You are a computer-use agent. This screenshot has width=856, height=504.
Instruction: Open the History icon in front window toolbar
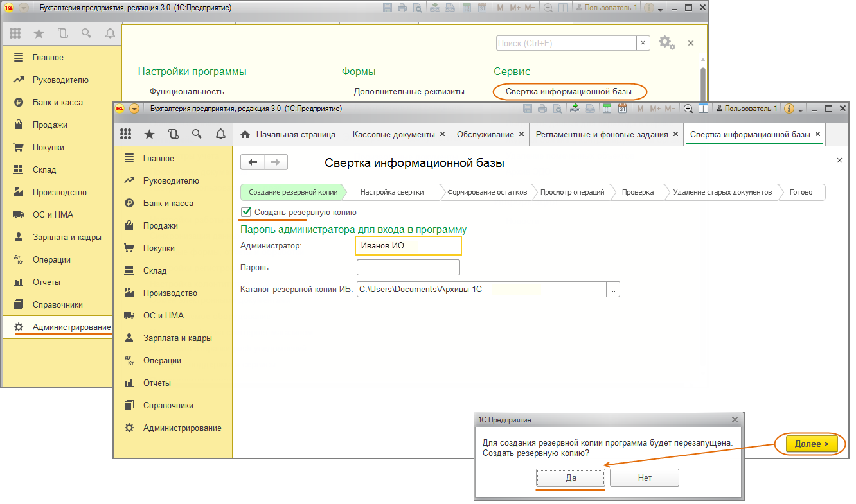pos(173,134)
